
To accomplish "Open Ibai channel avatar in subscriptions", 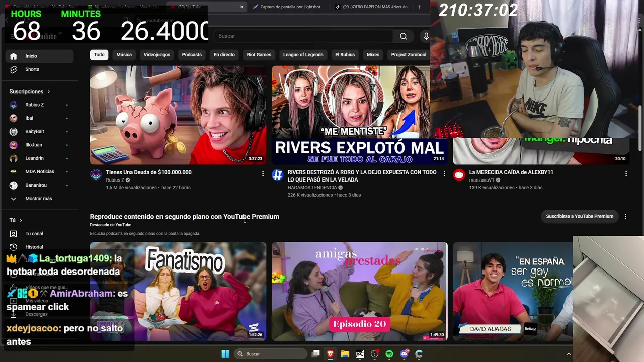I will tap(14, 118).
